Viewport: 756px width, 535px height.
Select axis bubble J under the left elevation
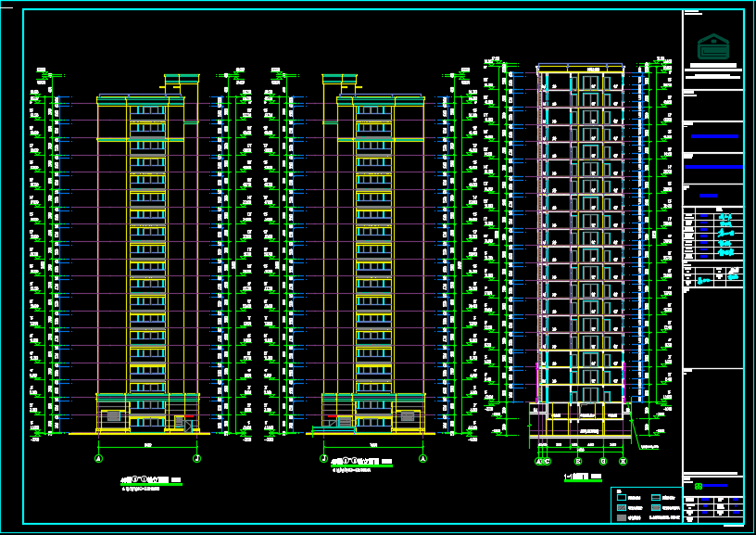(x=196, y=458)
